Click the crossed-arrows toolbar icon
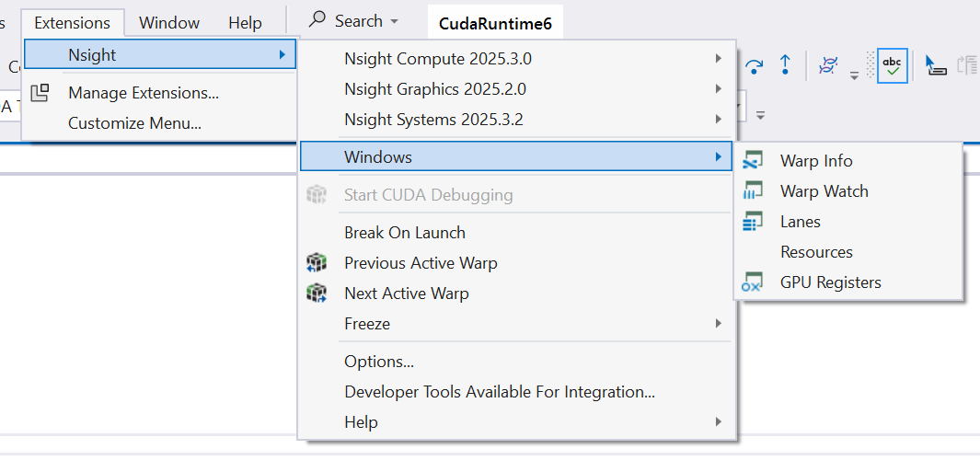This screenshot has width=980, height=472. [829, 65]
